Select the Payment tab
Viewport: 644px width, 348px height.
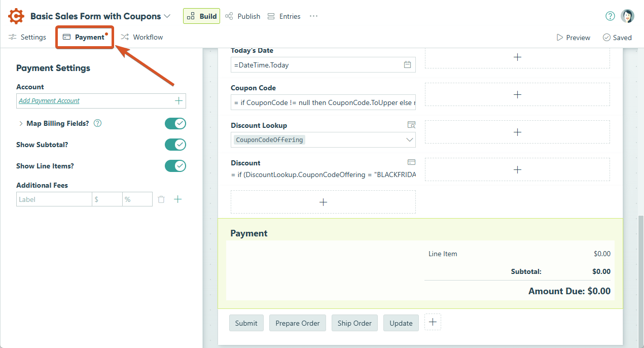click(x=84, y=37)
